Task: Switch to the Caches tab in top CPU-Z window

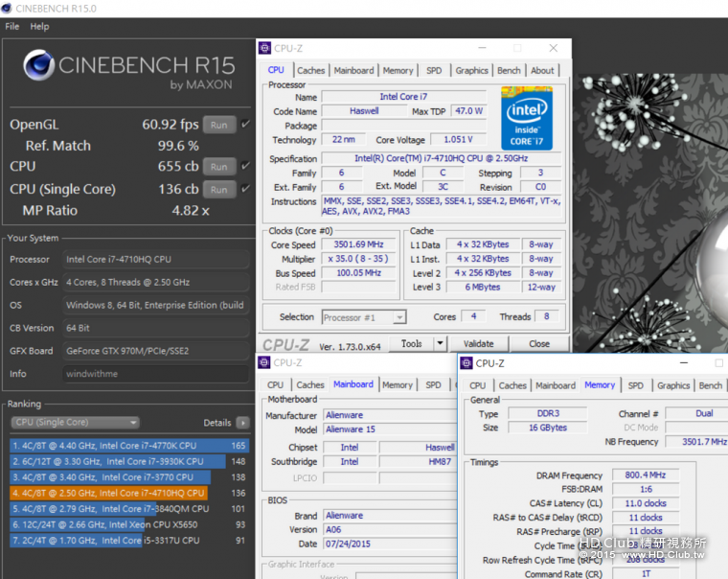Action: coord(310,70)
